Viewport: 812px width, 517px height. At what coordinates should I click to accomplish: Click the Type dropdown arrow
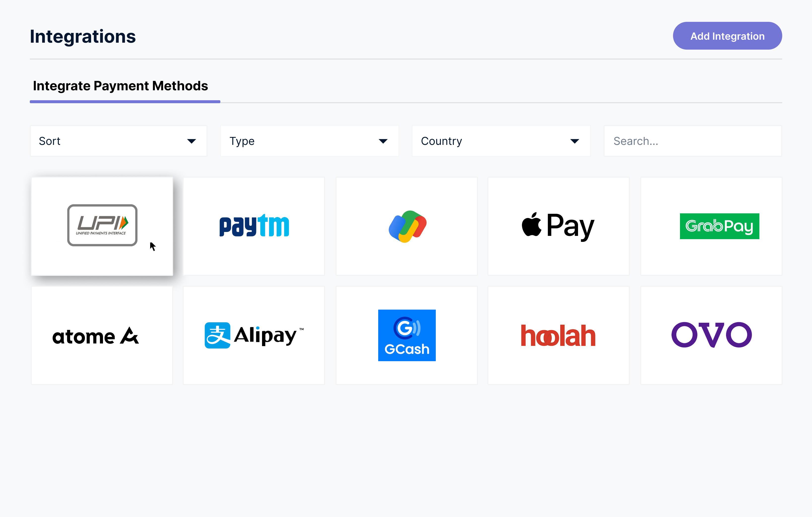point(383,141)
